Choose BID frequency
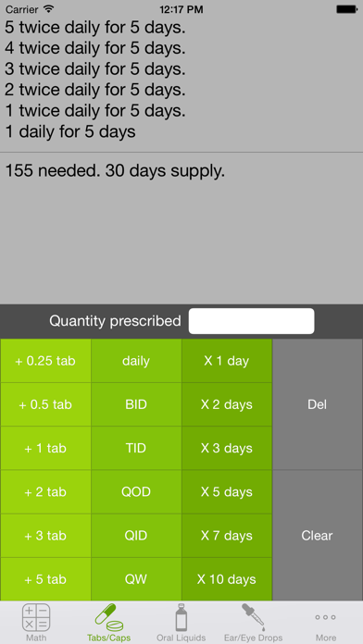This screenshot has height=644, width=363. click(x=136, y=404)
